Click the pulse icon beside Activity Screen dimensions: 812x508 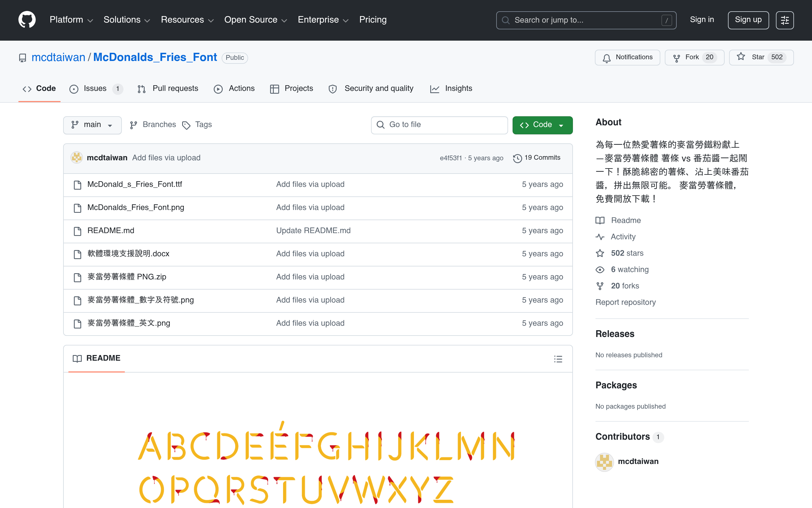pyautogui.click(x=600, y=237)
